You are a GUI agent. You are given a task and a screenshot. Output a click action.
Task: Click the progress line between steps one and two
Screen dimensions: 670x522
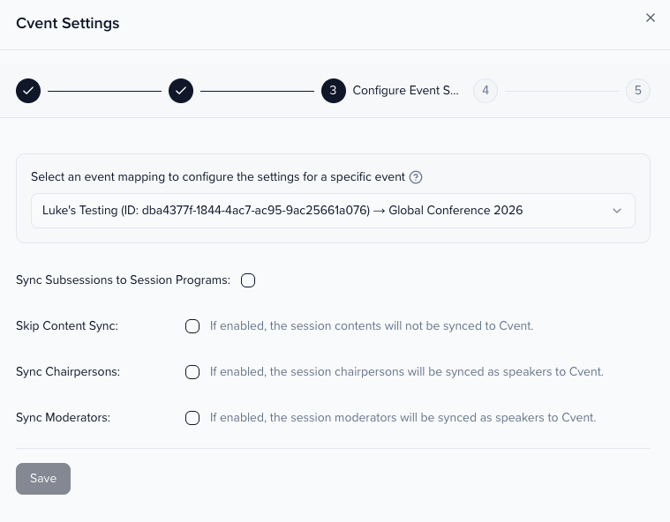pyautogui.click(x=104, y=91)
